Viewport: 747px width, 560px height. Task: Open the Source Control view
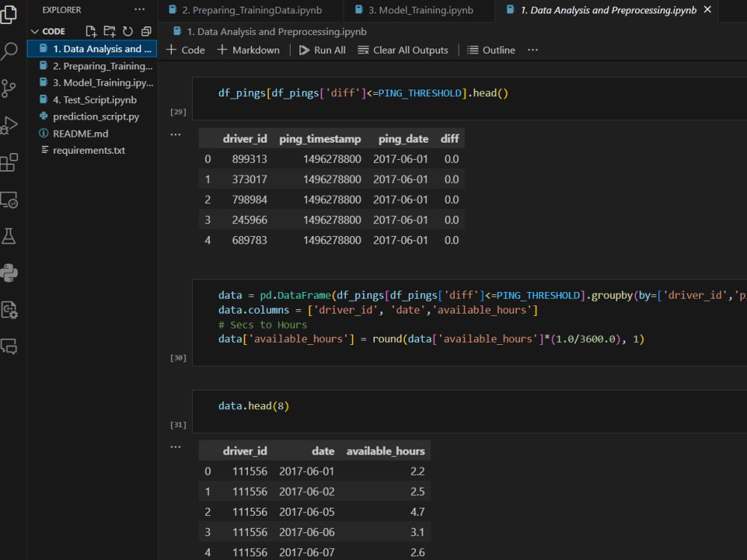(10, 88)
